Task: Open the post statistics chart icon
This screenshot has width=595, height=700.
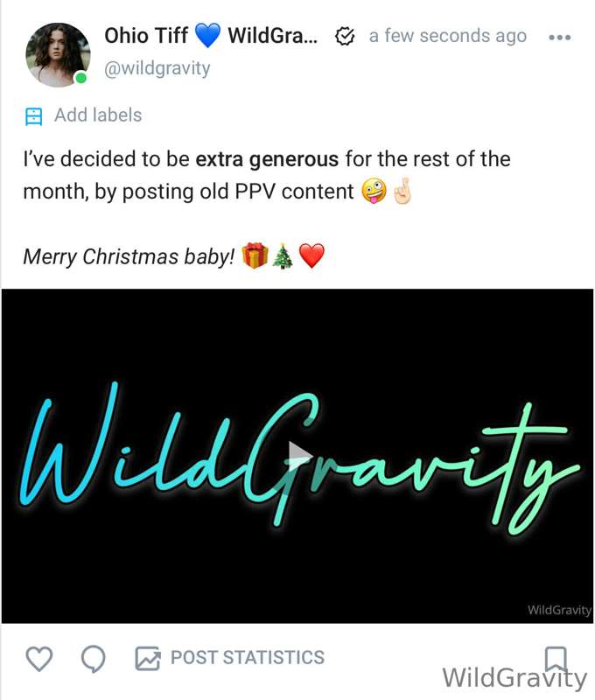Action: (x=147, y=659)
